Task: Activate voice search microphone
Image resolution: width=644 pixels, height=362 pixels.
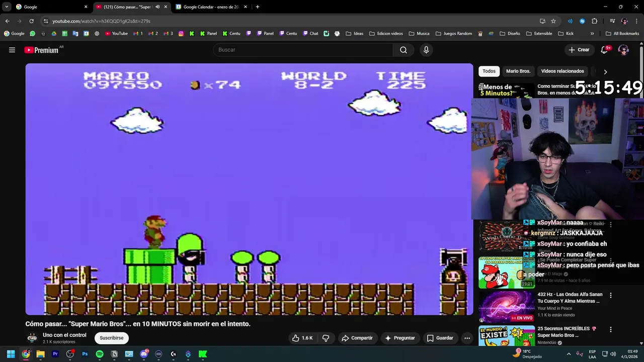Action: pyautogui.click(x=426, y=50)
